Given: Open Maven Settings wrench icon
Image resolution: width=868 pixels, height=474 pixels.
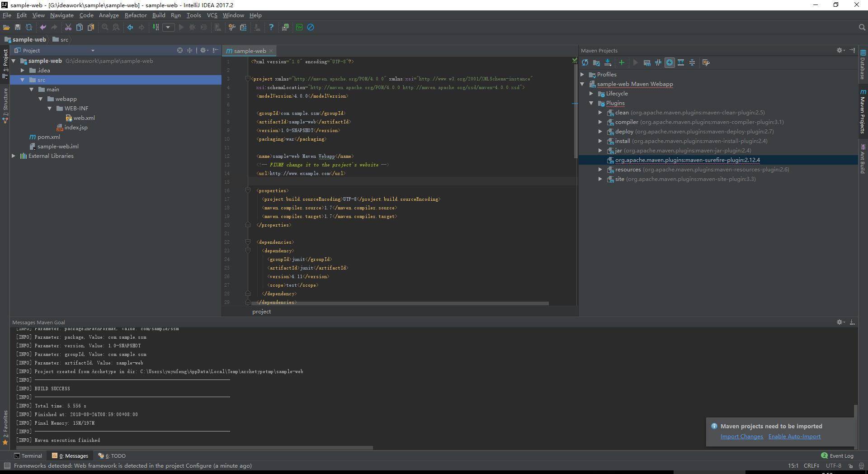Looking at the screenshot, I should coord(706,62).
